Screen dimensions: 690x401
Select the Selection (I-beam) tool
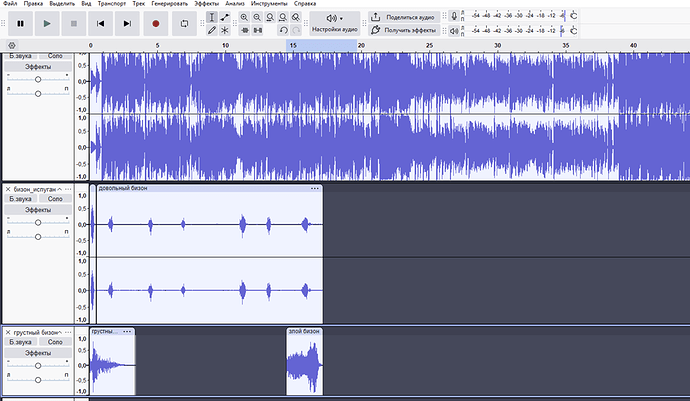point(212,17)
